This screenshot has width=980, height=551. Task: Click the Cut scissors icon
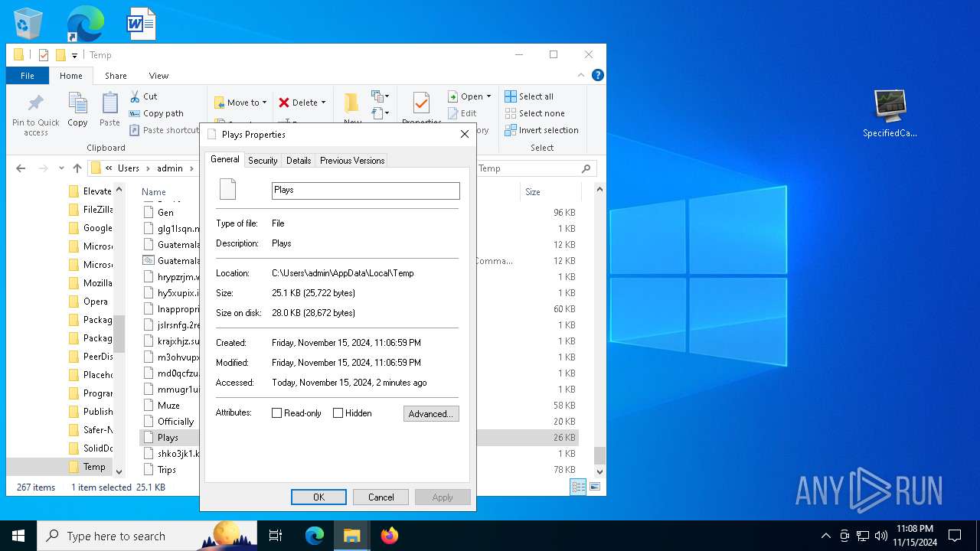(x=135, y=96)
